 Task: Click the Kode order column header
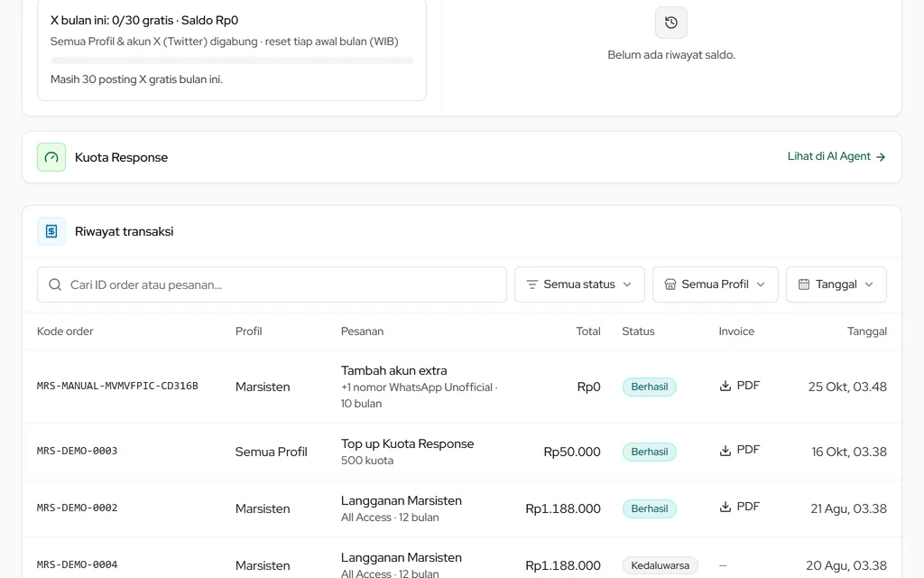[x=65, y=331]
